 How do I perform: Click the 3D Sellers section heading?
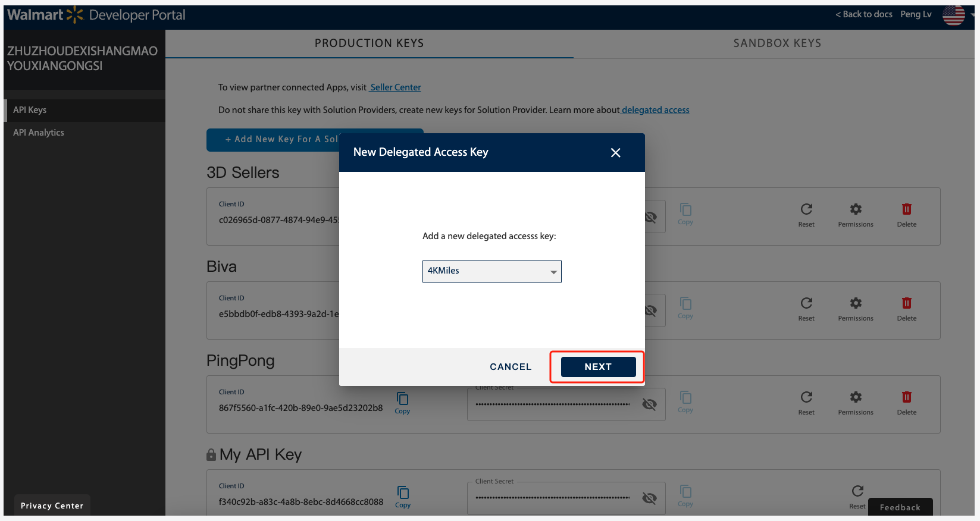(x=243, y=172)
